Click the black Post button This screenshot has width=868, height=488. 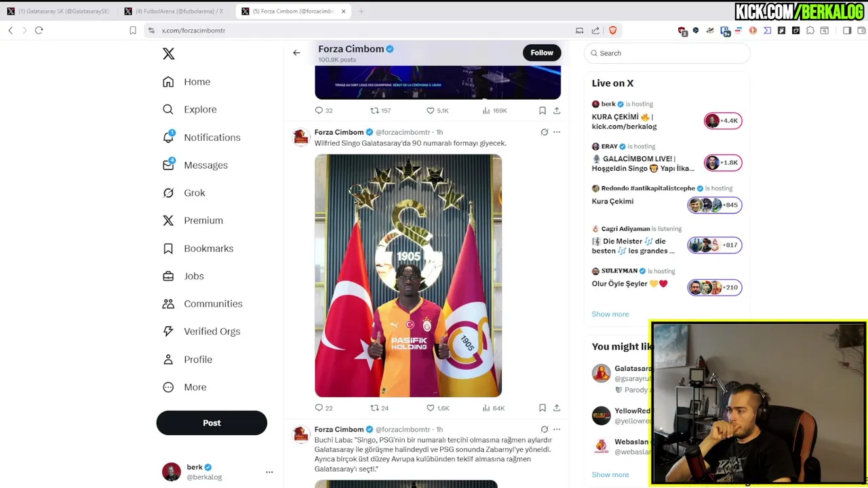[212, 423]
